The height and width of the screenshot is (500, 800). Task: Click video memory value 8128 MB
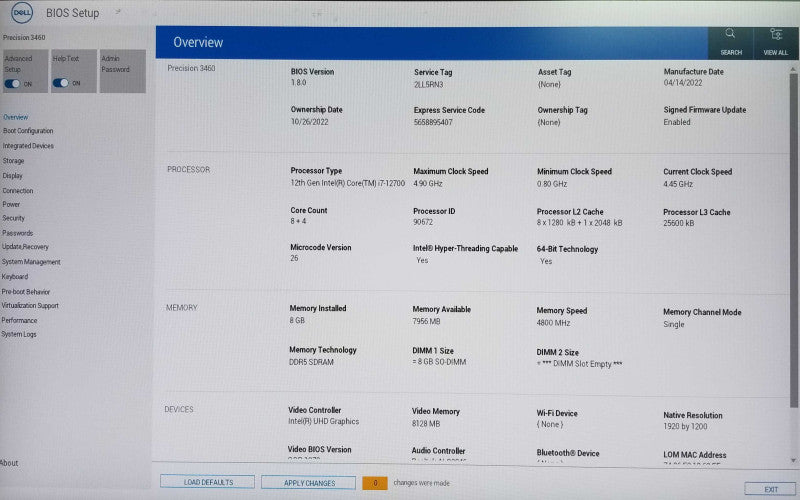(426, 424)
